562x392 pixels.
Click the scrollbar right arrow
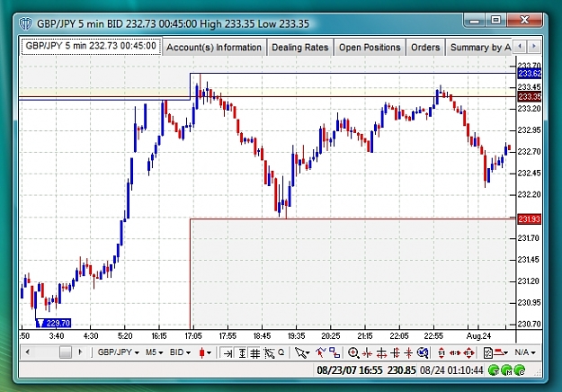(x=80, y=352)
